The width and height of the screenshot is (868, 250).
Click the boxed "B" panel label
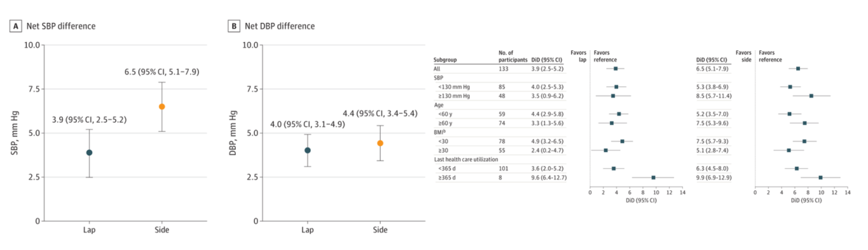coord(234,26)
